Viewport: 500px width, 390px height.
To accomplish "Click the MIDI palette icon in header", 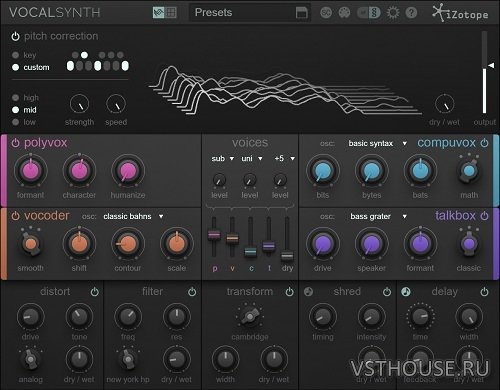I will pos(344,13).
